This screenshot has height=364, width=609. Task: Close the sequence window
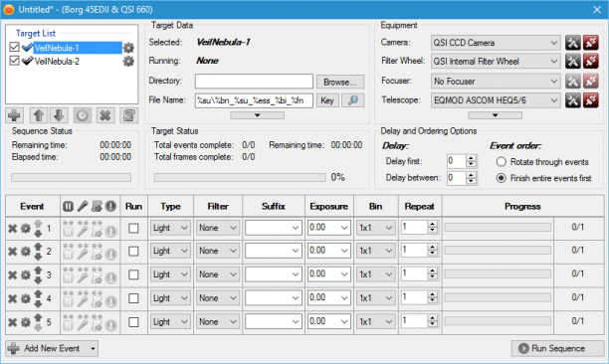click(597, 9)
